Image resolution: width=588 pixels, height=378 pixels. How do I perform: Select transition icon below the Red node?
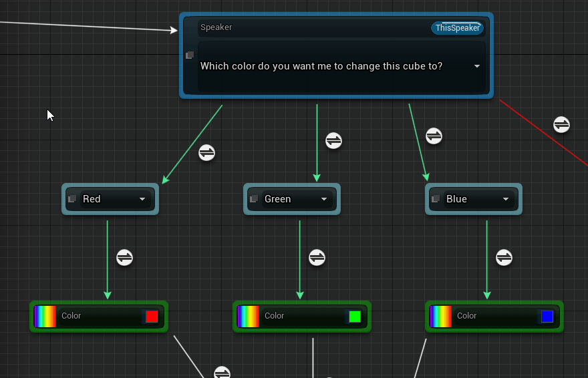(124, 257)
